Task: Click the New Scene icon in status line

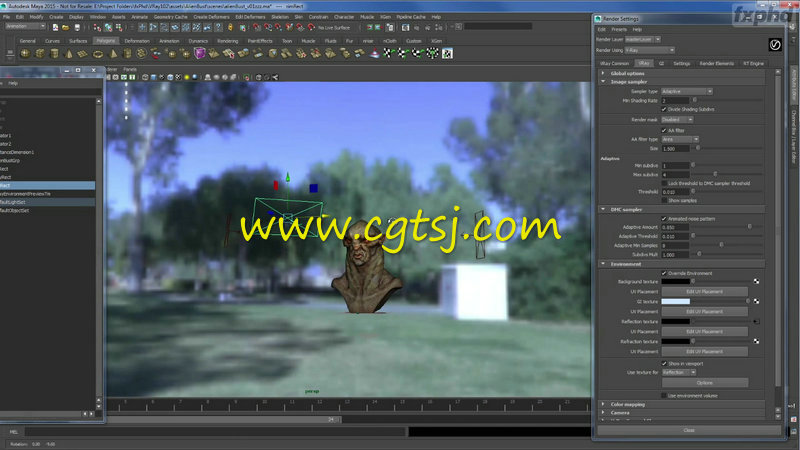Action: click(55, 27)
